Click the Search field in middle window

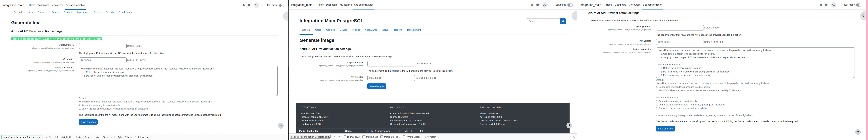[544, 21]
